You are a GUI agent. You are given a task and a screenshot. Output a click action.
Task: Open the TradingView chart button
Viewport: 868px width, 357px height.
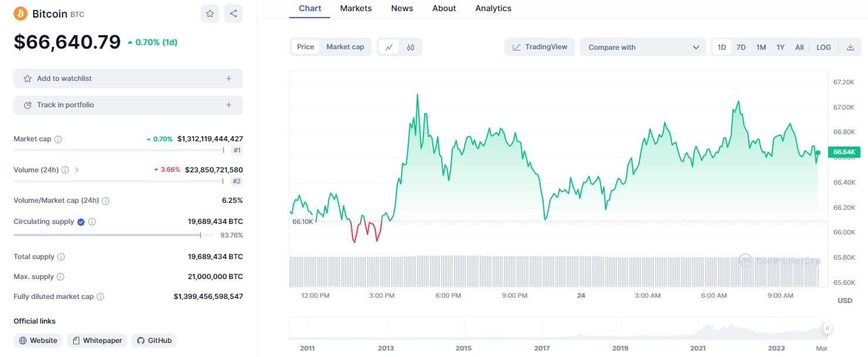pos(540,47)
